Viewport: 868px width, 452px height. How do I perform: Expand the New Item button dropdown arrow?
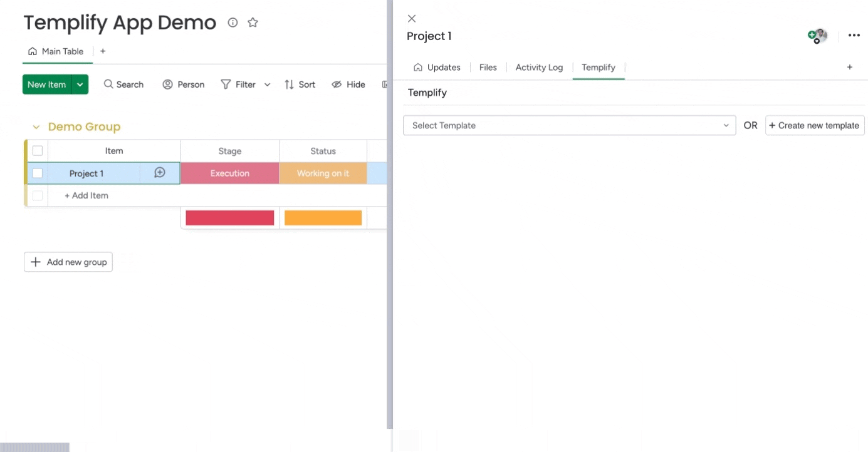[80, 84]
